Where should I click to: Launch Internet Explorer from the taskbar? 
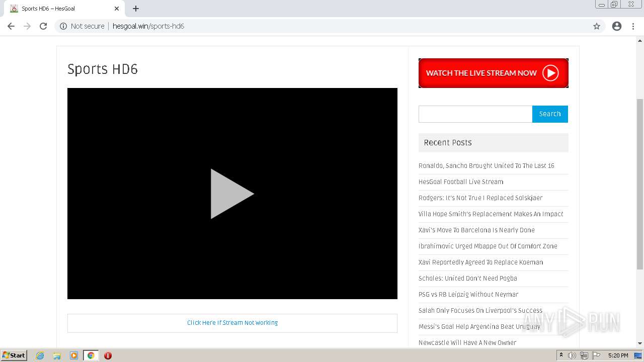coord(40,355)
